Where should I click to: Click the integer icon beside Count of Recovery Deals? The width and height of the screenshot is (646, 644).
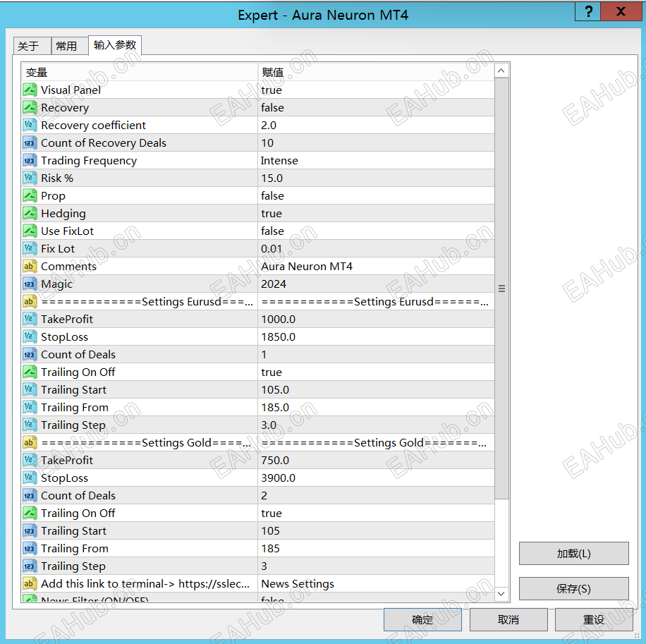point(30,143)
